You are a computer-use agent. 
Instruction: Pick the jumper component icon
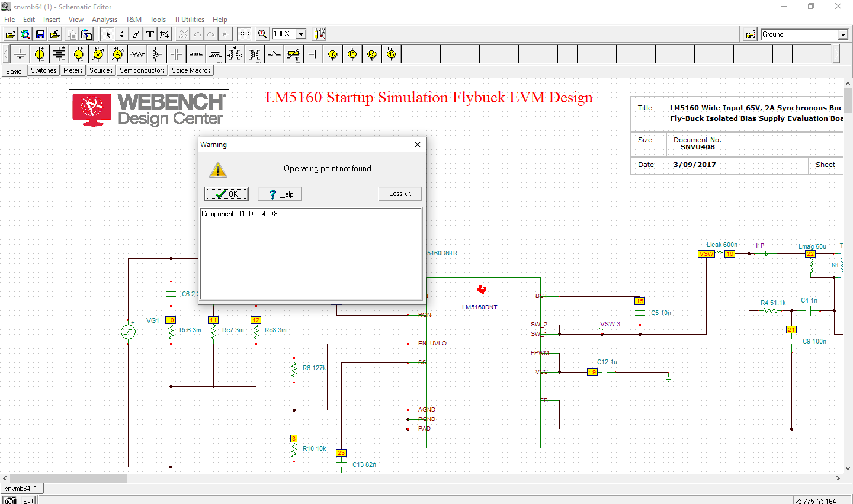tap(313, 54)
